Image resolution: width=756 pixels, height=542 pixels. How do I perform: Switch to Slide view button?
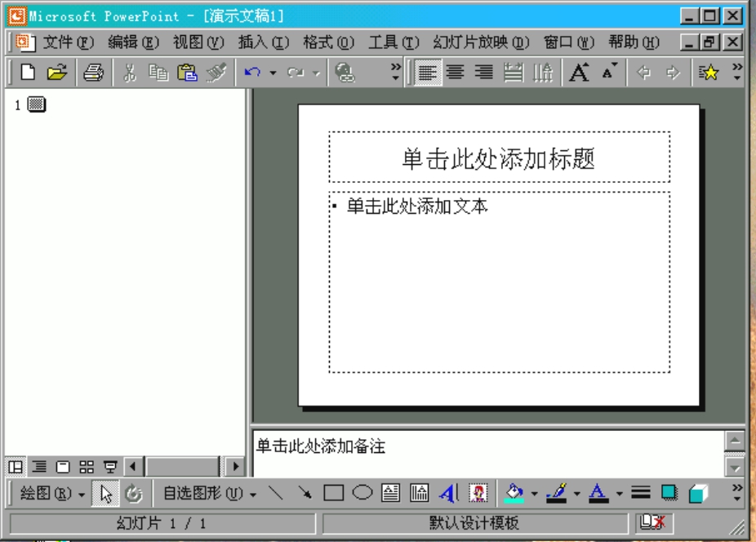pos(63,466)
